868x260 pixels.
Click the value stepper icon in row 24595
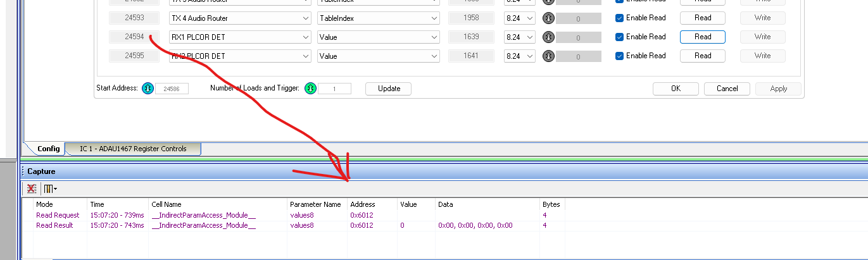(548, 56)
